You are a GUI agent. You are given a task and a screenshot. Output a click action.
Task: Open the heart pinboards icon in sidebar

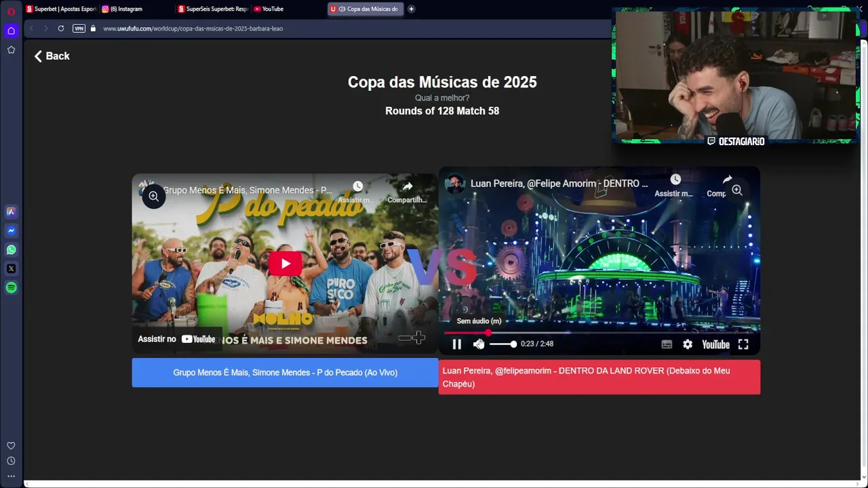[x=11, y=445]
